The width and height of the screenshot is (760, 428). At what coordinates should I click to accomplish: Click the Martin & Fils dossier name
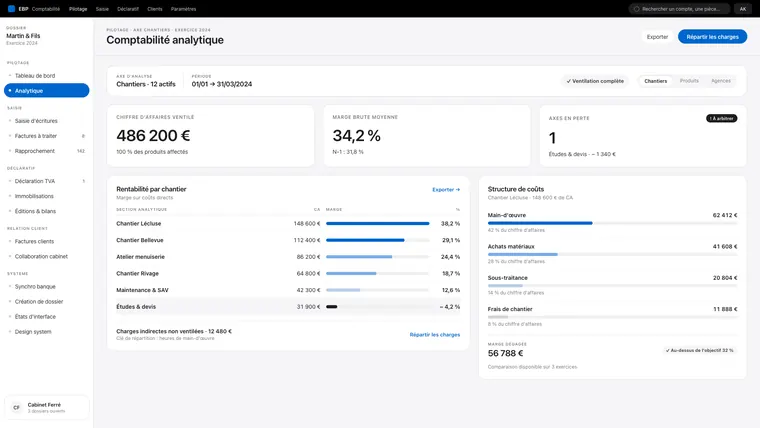coord(23,36)
